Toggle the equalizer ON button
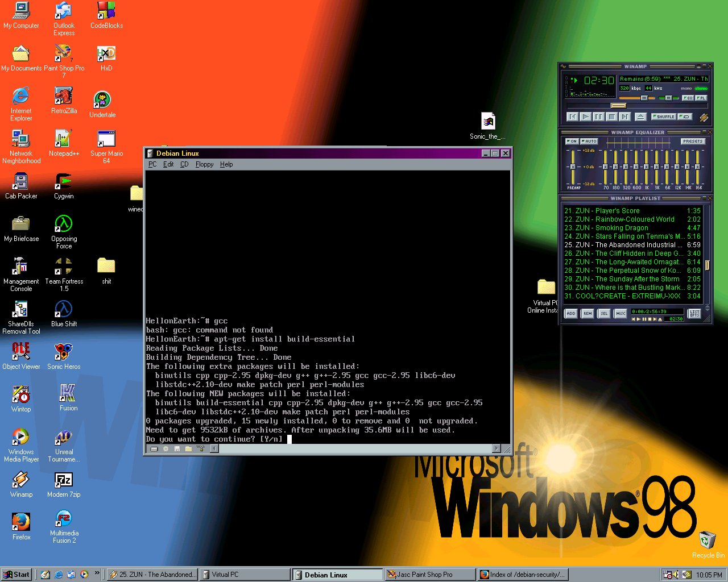 pyautogui.click(x=572, y=141)
